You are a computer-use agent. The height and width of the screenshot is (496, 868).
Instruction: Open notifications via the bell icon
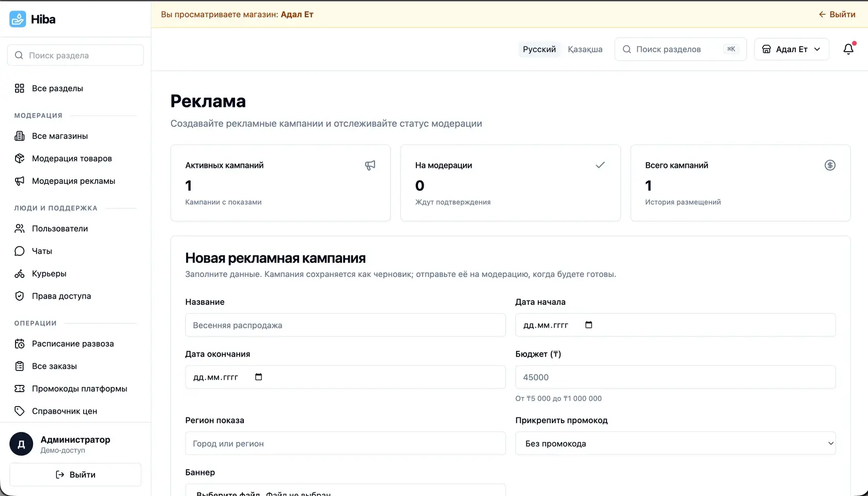[848, 49]
